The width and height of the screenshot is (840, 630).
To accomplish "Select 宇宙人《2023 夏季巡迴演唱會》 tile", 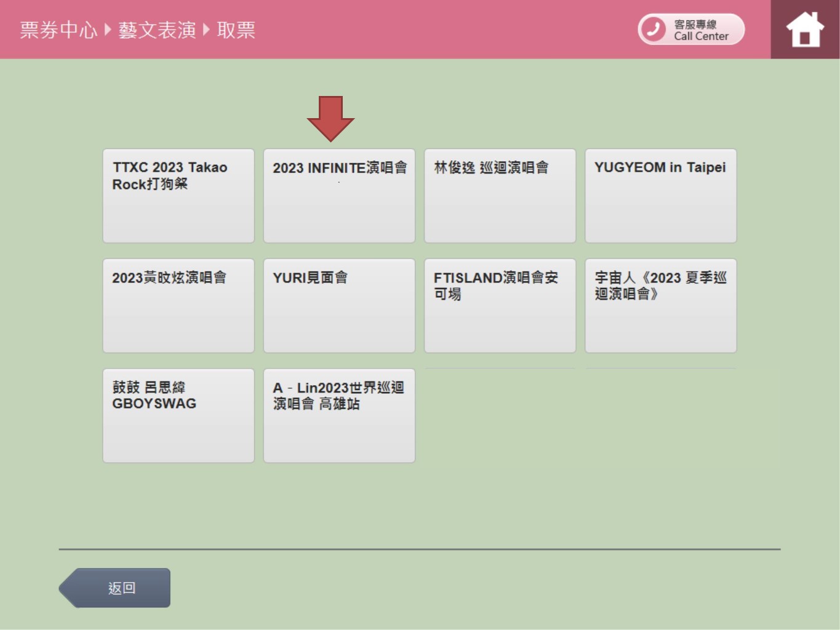I will pyautogui.click(x=660, y=306).
